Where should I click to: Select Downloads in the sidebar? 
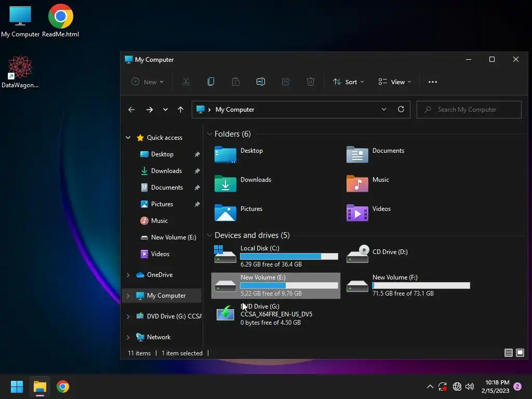(162, 170)
